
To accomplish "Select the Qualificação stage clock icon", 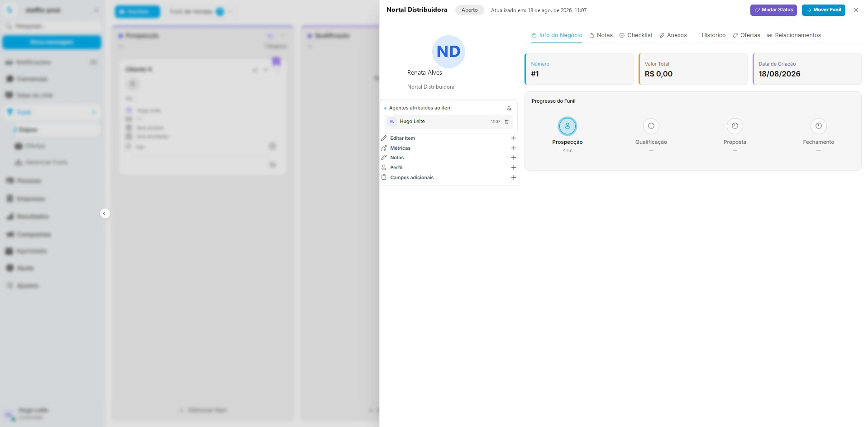I will coord(651,126).
